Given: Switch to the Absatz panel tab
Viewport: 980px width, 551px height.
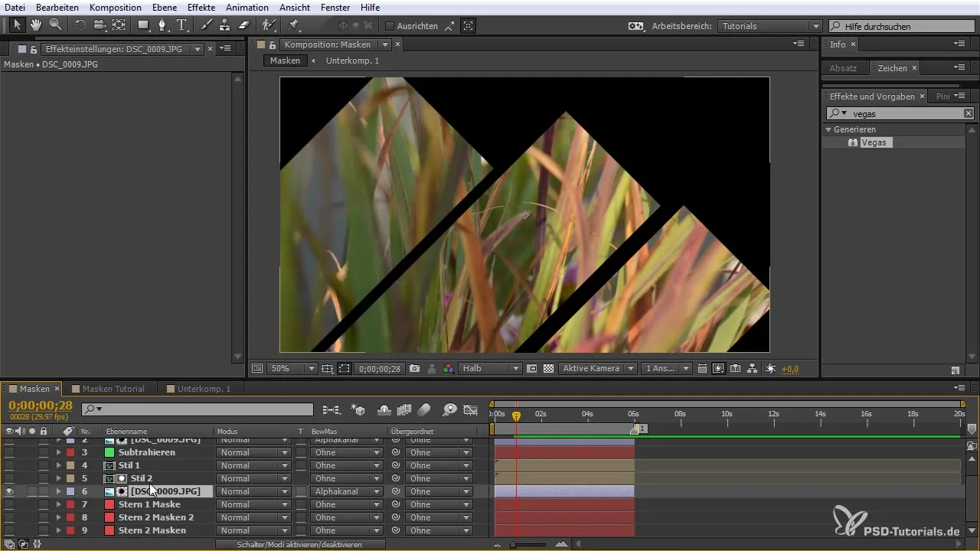Looking at the screenshot, I should tap(844, 68).
